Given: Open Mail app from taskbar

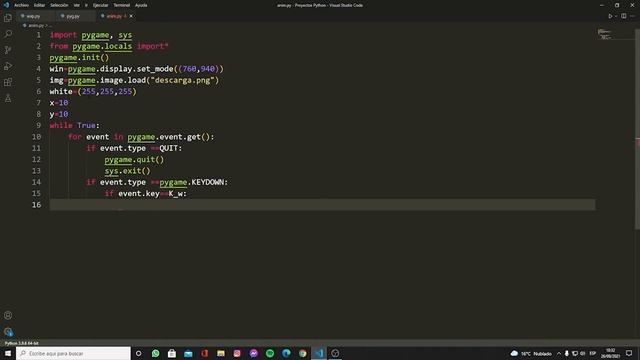Looking at the screenshot, I should (188, 353).
